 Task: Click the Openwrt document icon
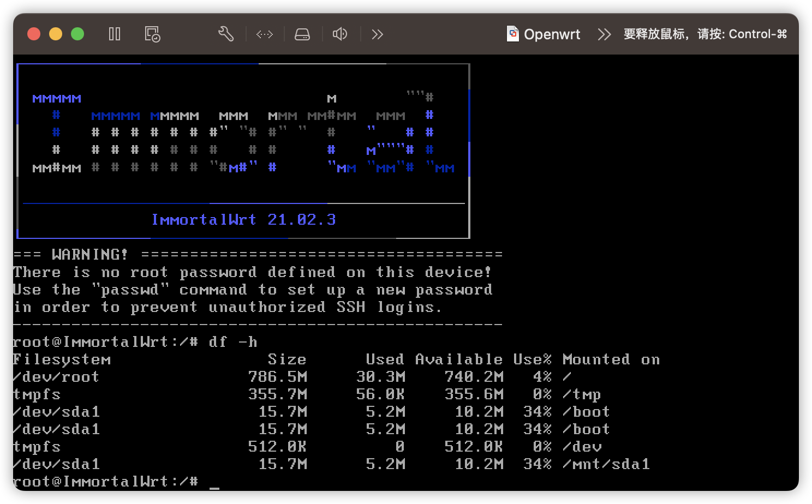[512, 34]
